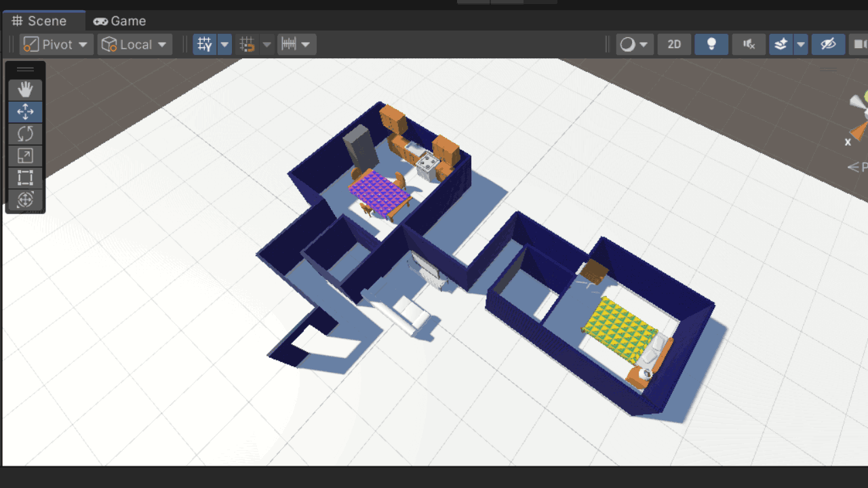The height and width of the screenshot is (488, 868).
Task: Switch to the Game tab
Action: (120, 21)
